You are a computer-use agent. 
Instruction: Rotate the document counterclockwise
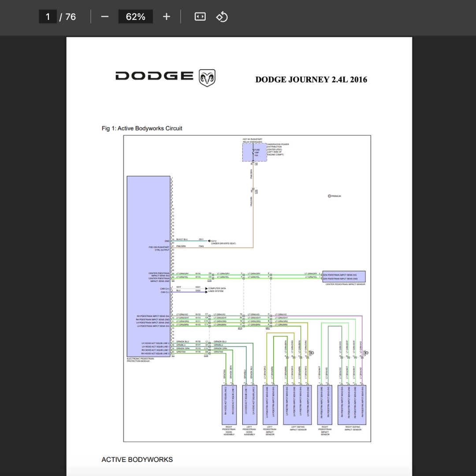tap(222, 17)
